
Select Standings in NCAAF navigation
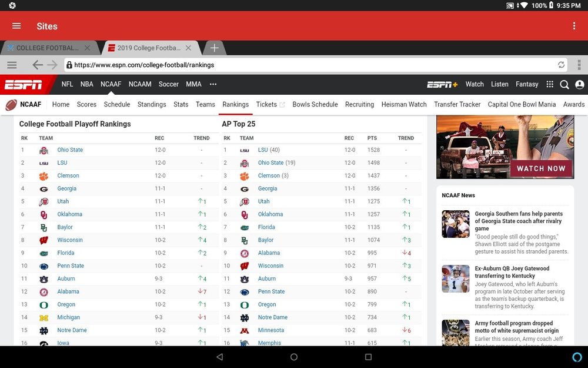point(152,104)
